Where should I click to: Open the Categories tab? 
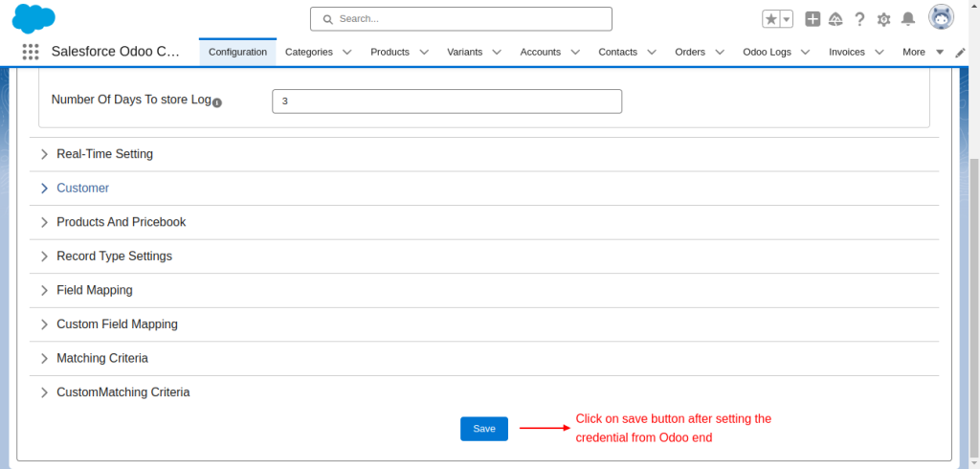tap(309, 52)
